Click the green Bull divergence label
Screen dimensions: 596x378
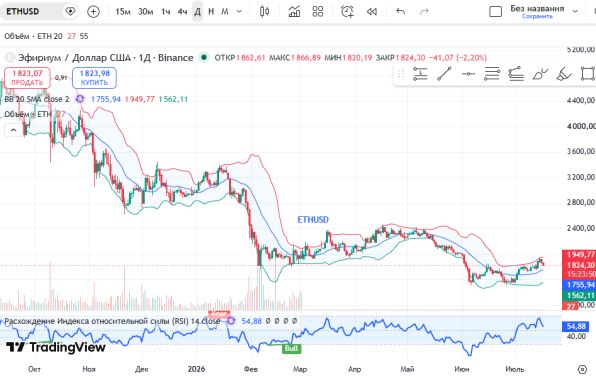(292, 348)
